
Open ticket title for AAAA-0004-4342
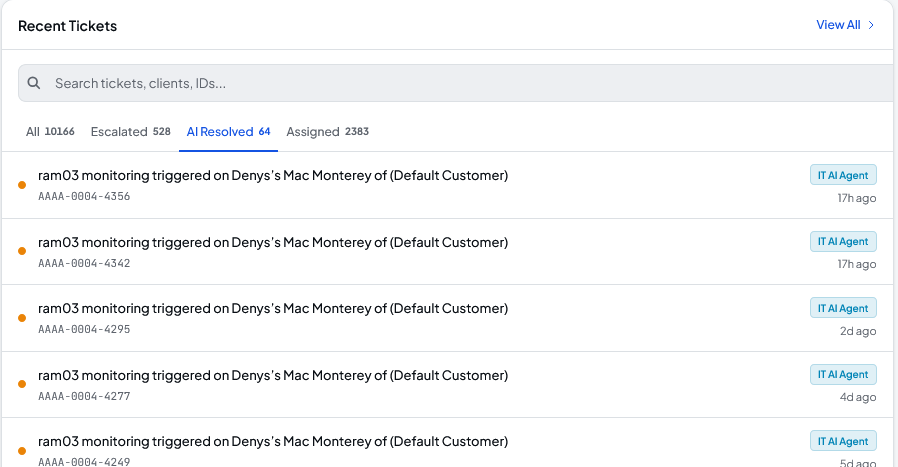pyautogui.click(x=273, y=242)
